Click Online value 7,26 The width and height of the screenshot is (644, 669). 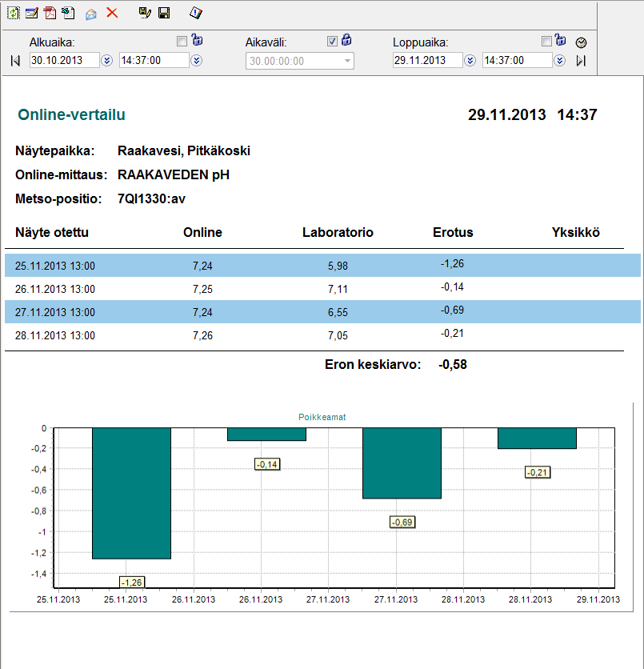point(202,336)
